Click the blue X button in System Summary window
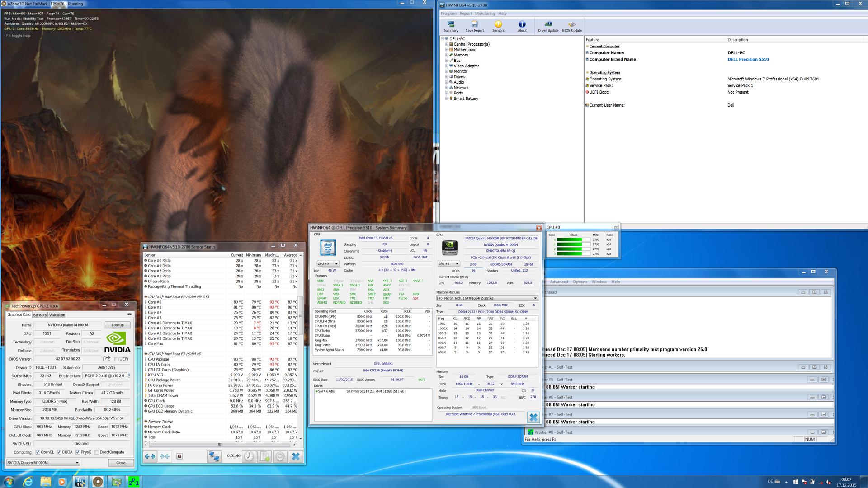 533,417
